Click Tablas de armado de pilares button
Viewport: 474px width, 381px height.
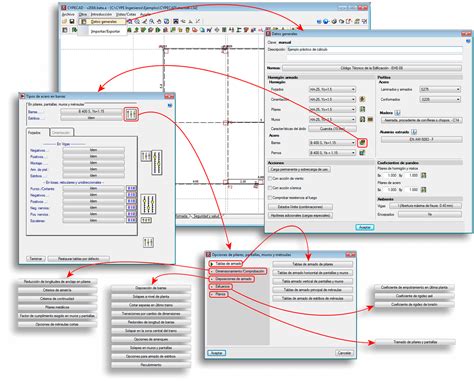[313, 264]
